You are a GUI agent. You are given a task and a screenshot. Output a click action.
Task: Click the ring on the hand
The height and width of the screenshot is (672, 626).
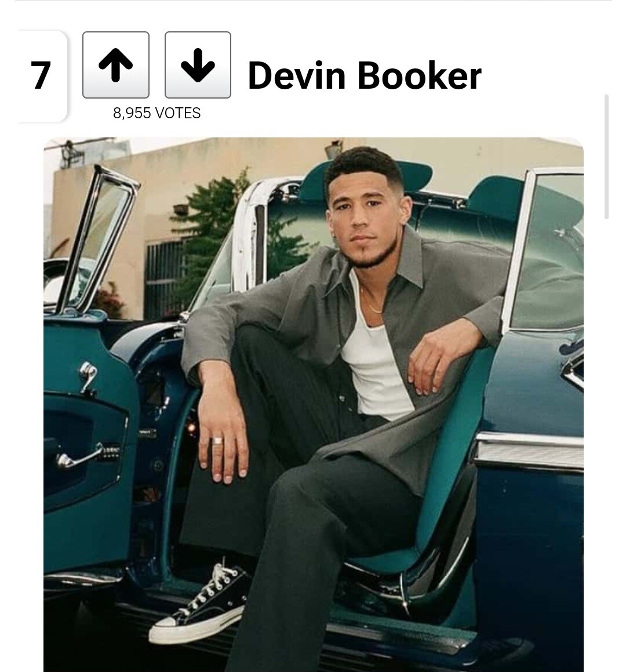coord(218,441)
